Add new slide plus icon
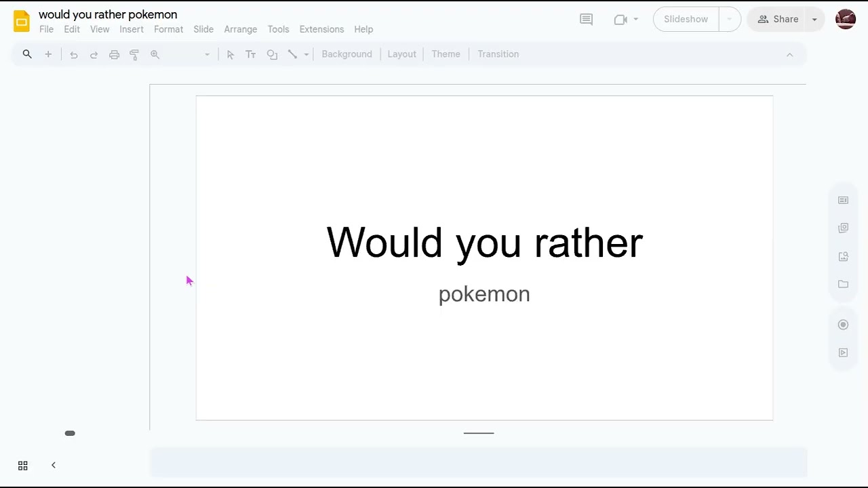This screenshot has height=488, width=868. click(x=48, y=54)
